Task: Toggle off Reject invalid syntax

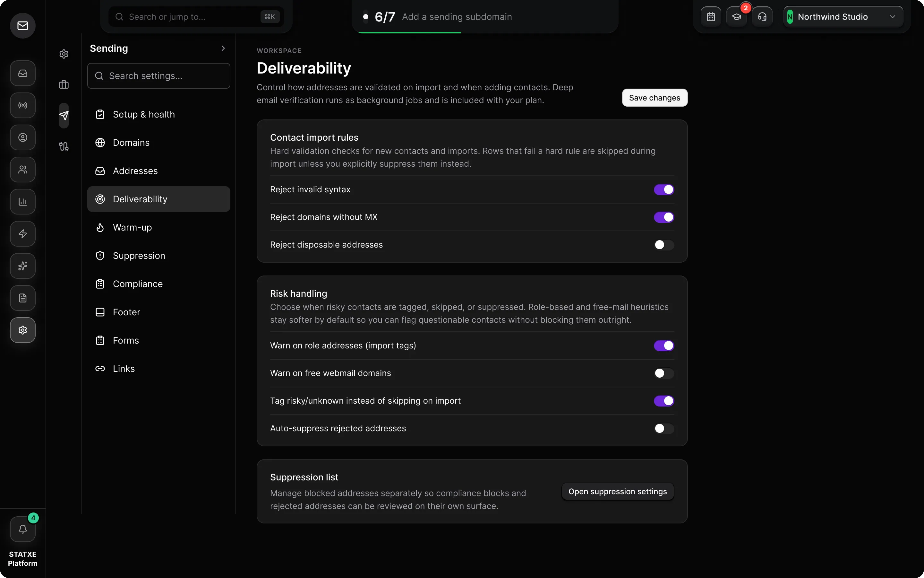Action: [x=663, y=189]
